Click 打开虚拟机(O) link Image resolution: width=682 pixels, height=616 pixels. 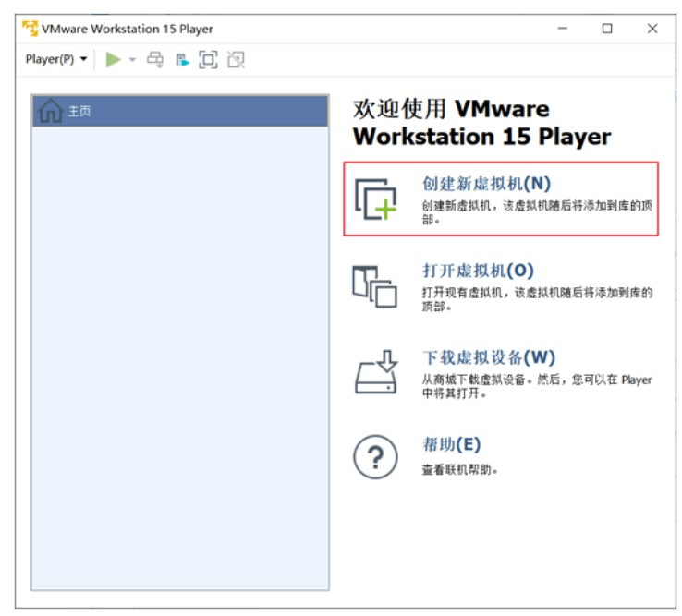478,271
